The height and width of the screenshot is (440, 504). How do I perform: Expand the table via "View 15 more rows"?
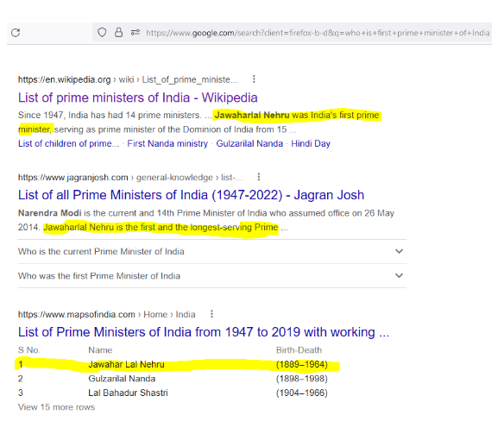(57, 407)
